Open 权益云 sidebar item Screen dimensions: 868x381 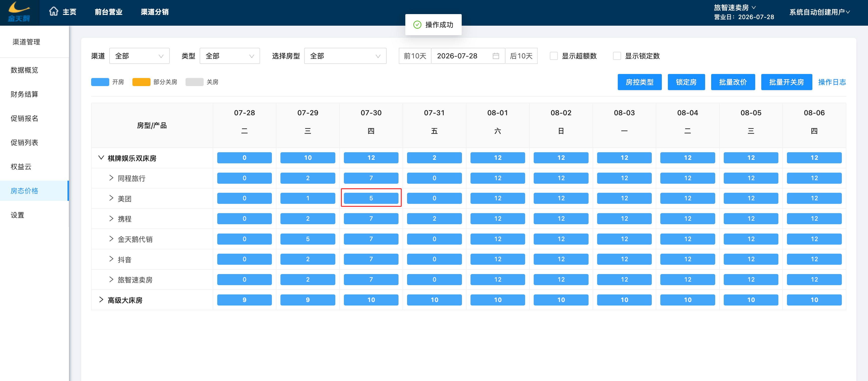click(x=21, y=167)
